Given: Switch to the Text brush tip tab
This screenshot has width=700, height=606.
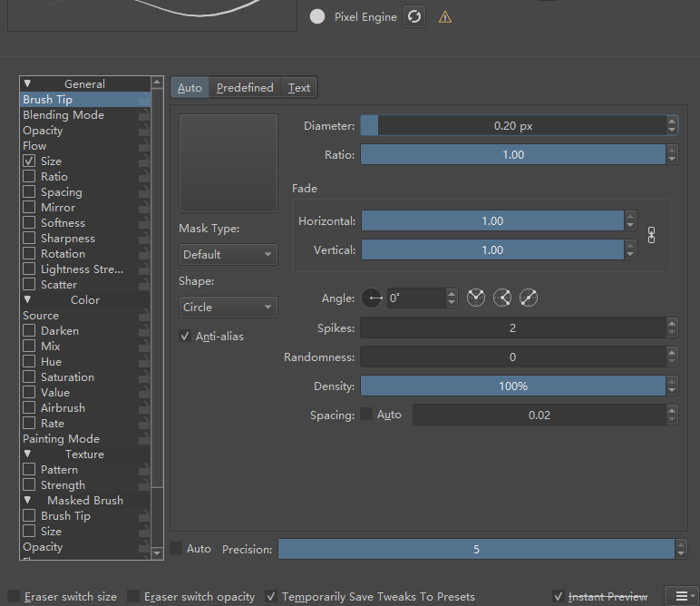Looking at the screenshot, I should [x=299, y=88].
